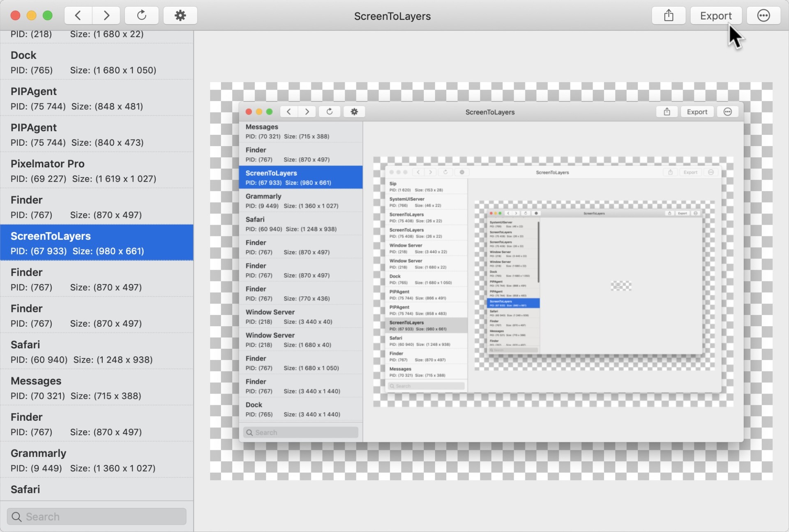The image size is (789, 532).
Task: Select the Dock row, size 1 680 x 1 050
Action: [97, 62]
